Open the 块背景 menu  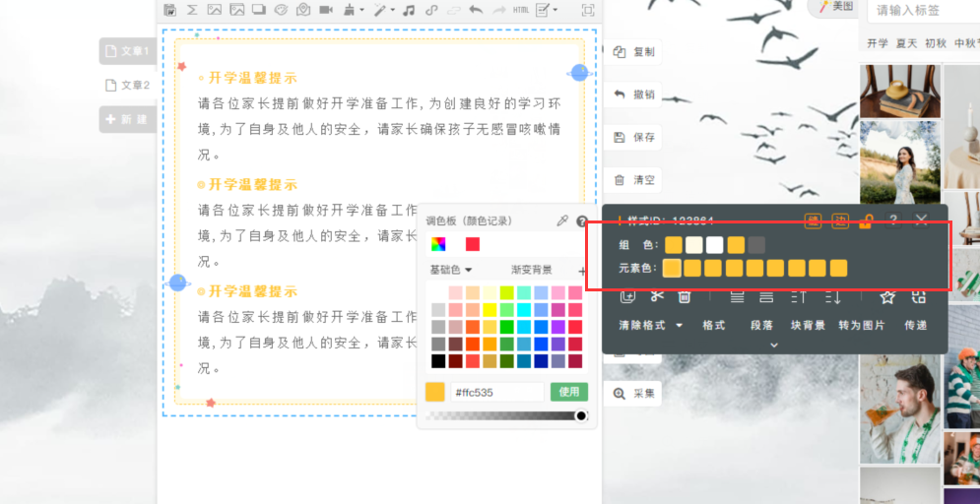click(808, 326)
